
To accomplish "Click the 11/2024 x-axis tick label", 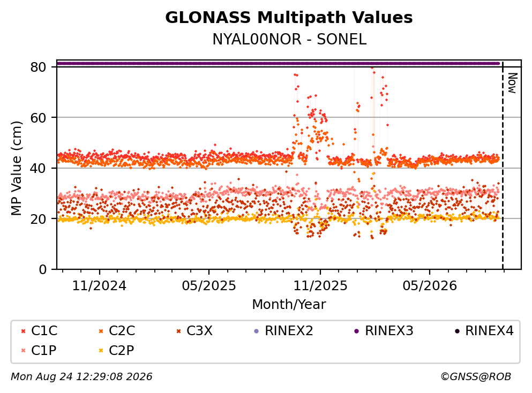I will point(99,286).
